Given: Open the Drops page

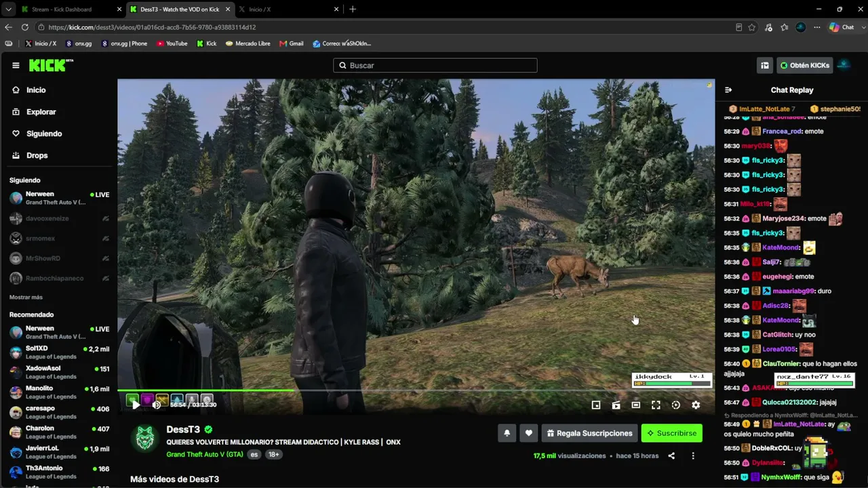Looking at the screenshot, I should 30,155.
